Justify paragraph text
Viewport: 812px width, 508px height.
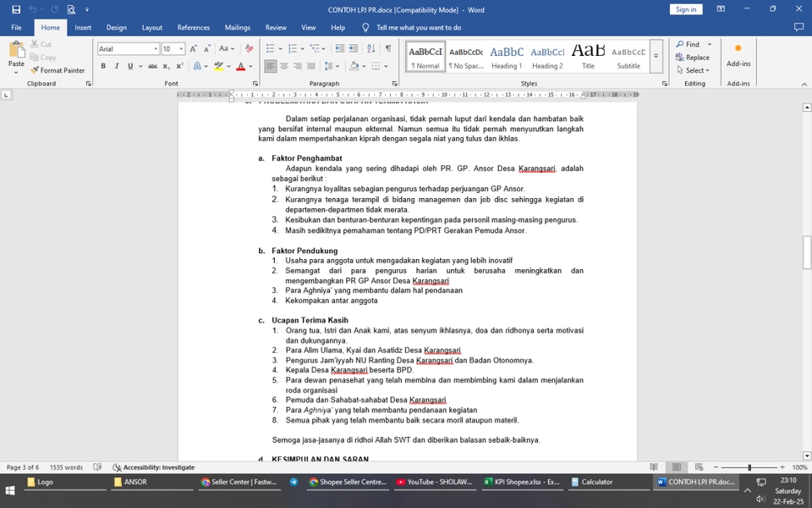(311, 66)
